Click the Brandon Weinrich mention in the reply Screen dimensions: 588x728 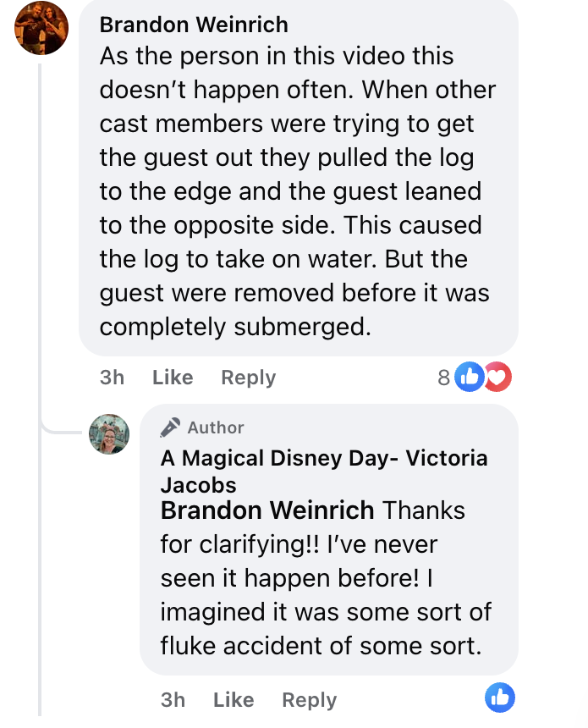coord(267,511)
